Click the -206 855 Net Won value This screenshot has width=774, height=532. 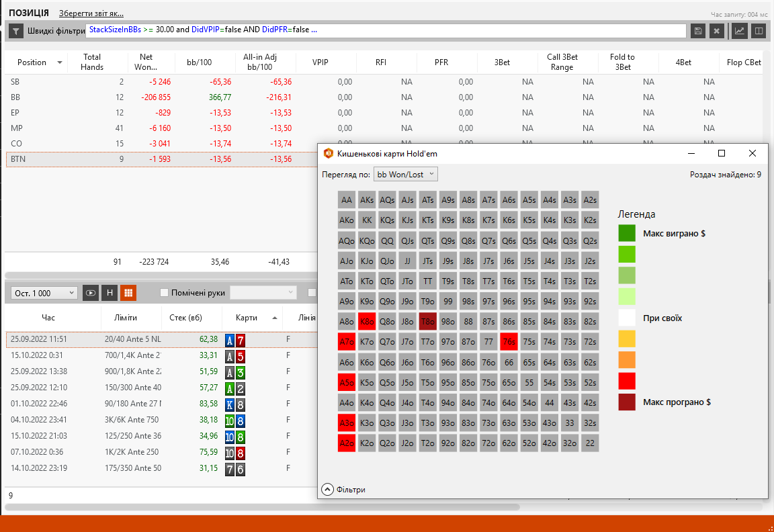point(156,97)
